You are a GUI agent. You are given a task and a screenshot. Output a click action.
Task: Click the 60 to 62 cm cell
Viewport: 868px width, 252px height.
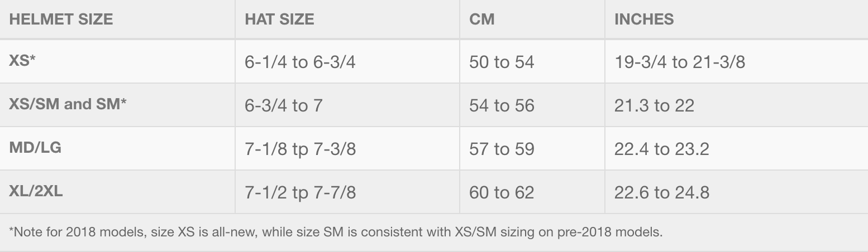click(x=502, y=192)
